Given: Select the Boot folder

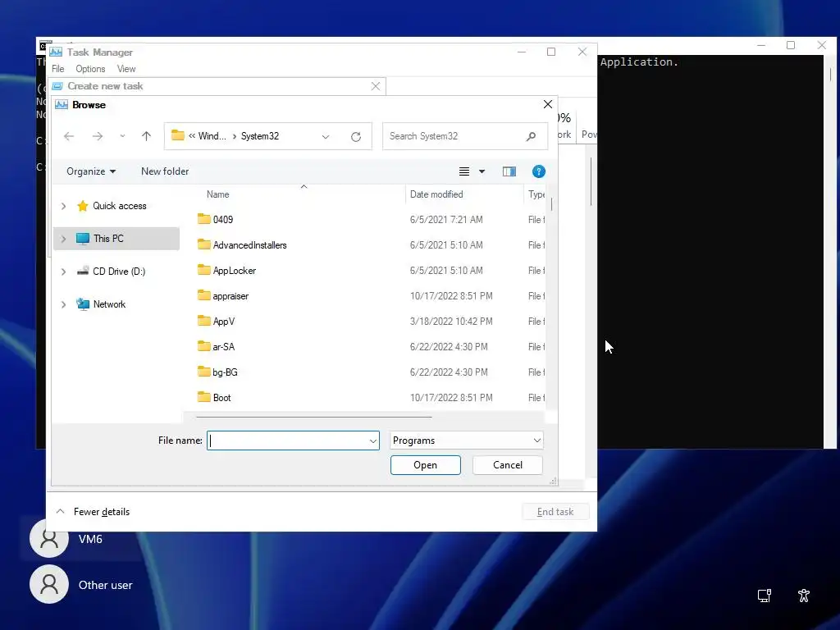Looking at the screenshot, I should pyautogui.click(x=221, y=398).
